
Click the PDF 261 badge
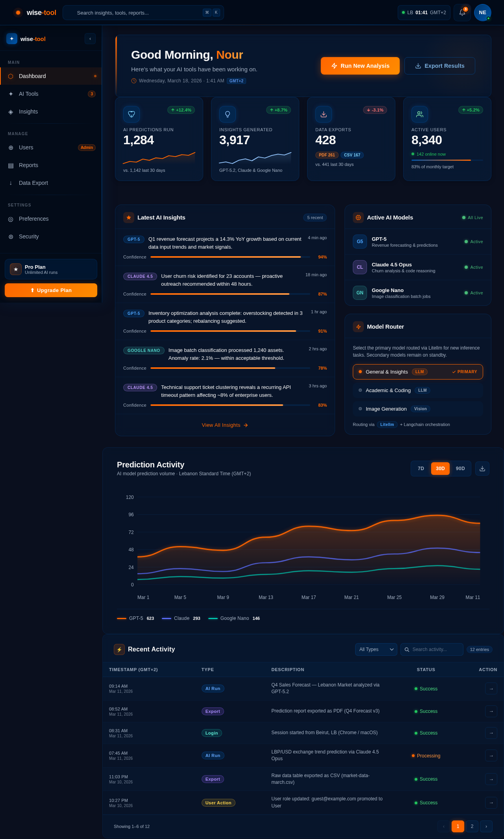coord(327,155)
